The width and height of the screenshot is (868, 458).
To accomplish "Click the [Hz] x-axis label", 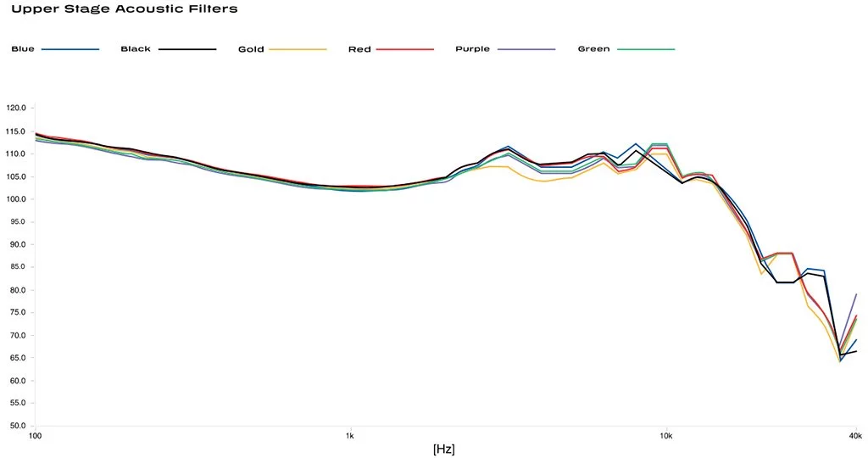I will [x=443, y=449].
